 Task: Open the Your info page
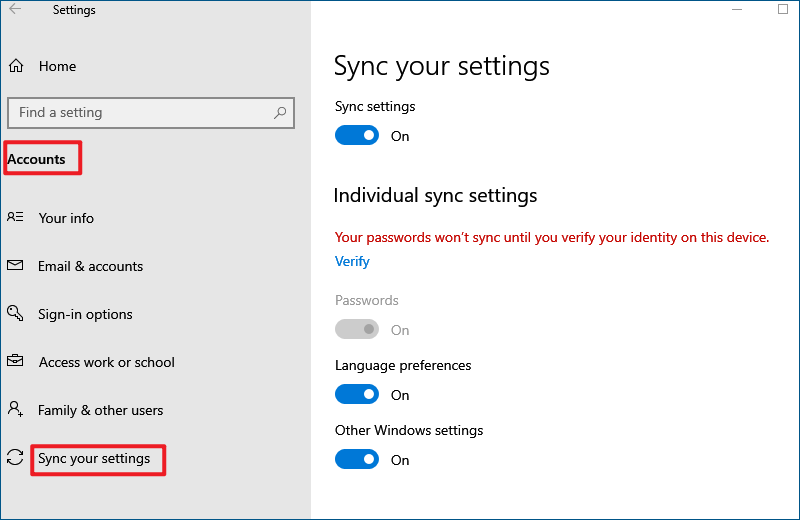(66, 218)
